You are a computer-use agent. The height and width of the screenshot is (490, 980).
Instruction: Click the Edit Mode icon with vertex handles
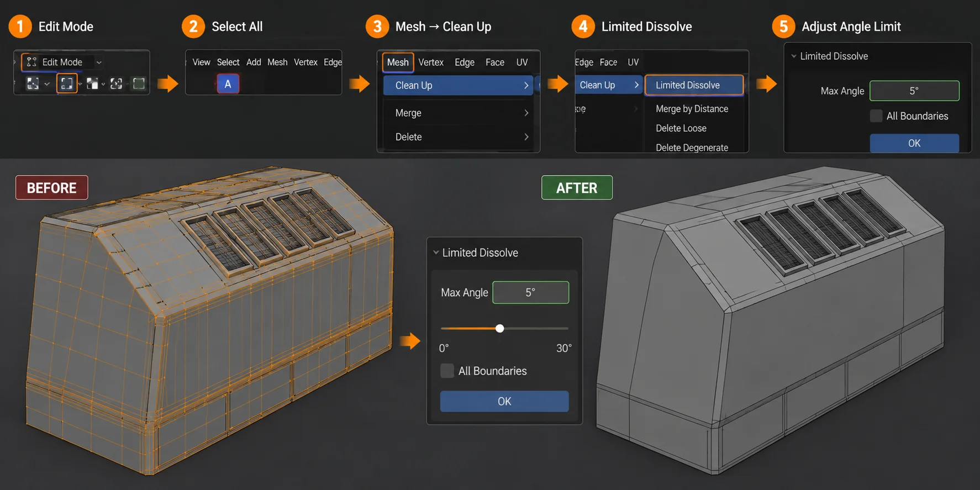(32, 62)
